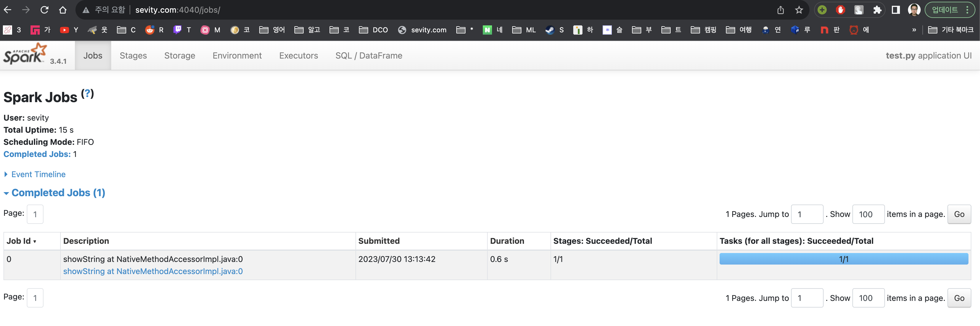Open the showString job description link

pyautogui.click(x=153, y=271)
